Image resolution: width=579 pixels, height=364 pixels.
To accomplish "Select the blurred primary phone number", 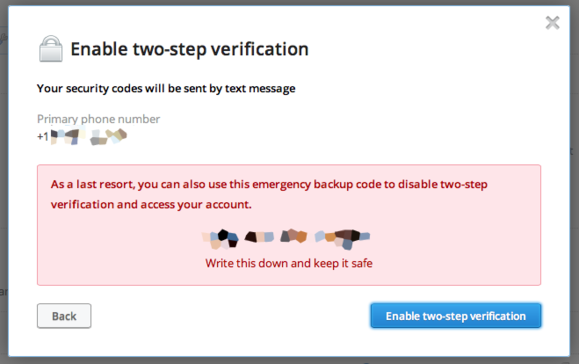I will click(x=89, y=137).
